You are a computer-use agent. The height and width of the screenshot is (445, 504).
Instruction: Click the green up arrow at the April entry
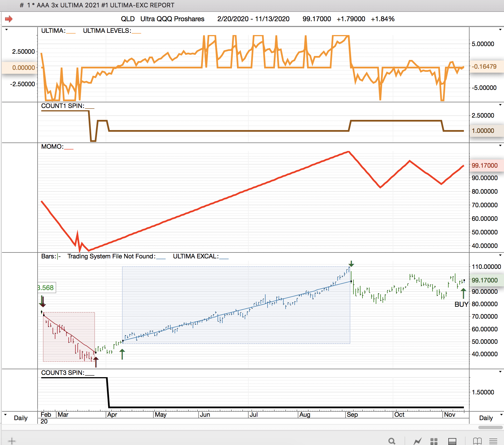(122, 354)
